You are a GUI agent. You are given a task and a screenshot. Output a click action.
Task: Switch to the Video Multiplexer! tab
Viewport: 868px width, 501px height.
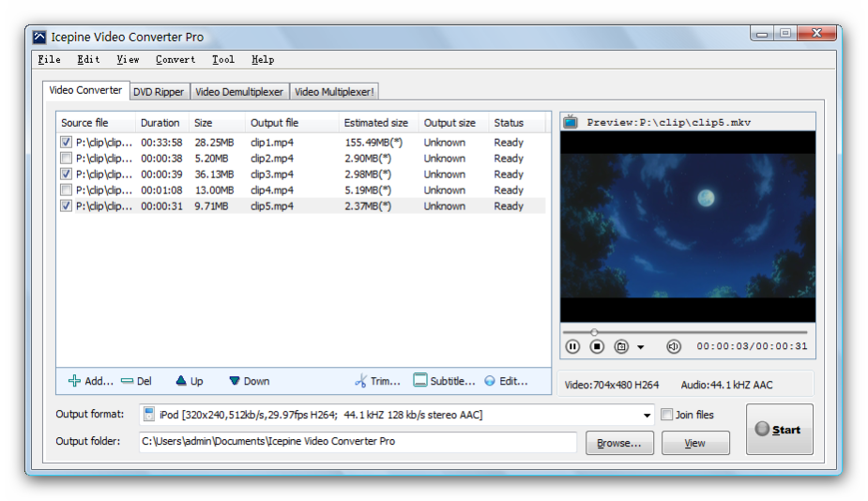coord(334,92)
